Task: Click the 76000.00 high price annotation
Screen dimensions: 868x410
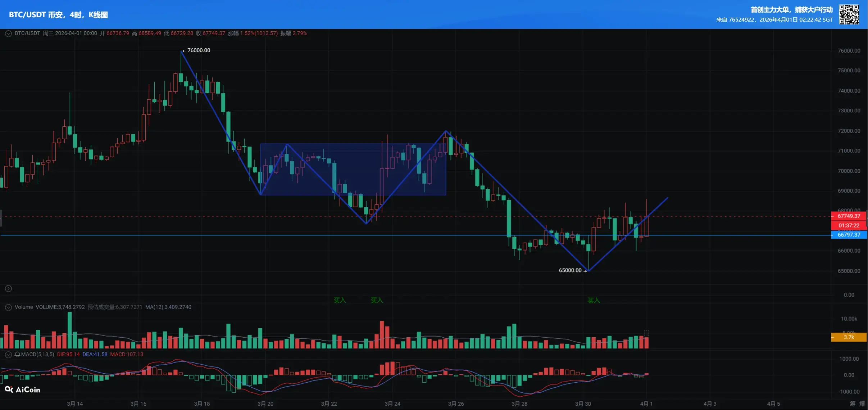Action: point(199,50)
